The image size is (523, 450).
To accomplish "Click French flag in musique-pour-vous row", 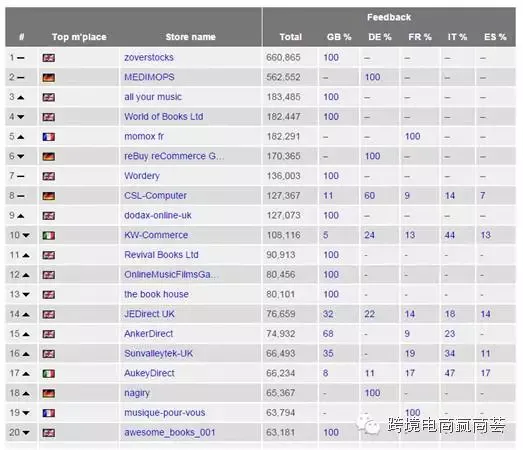I will click(x=49, y=413).
